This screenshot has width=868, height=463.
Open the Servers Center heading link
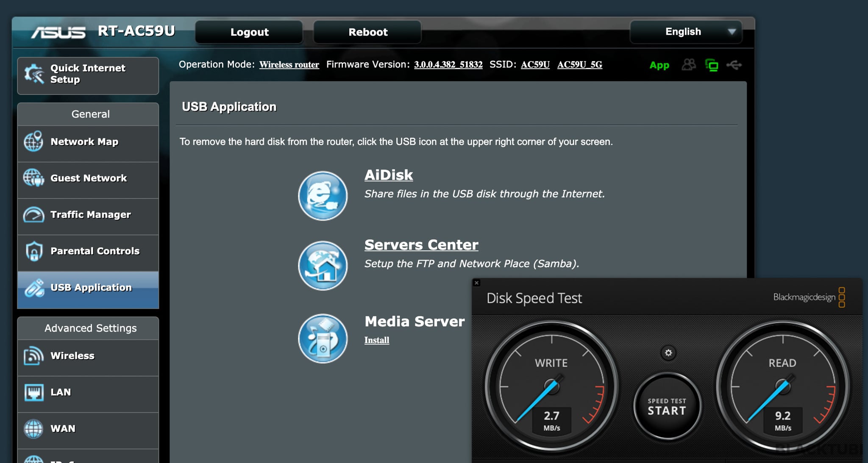coord(421,245)
